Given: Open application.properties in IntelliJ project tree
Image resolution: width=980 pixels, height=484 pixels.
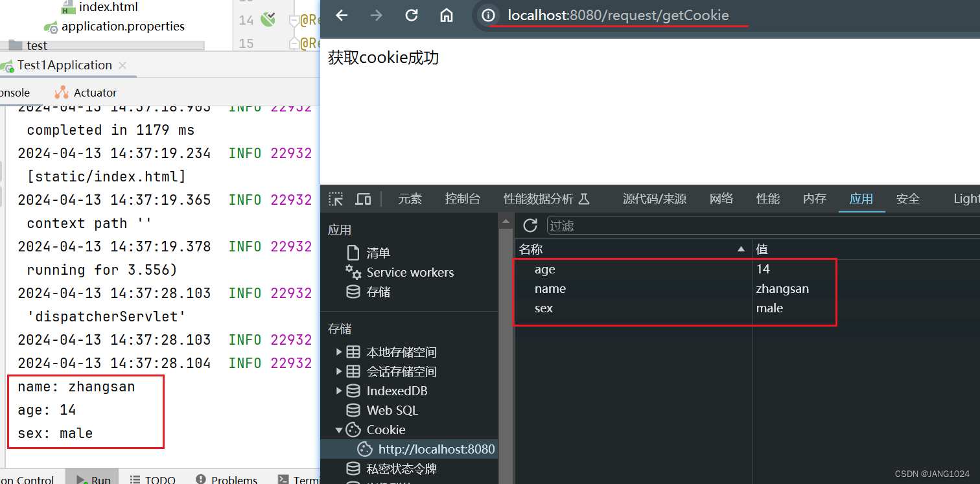Looking at the screenshot, I should click(123, 27).
